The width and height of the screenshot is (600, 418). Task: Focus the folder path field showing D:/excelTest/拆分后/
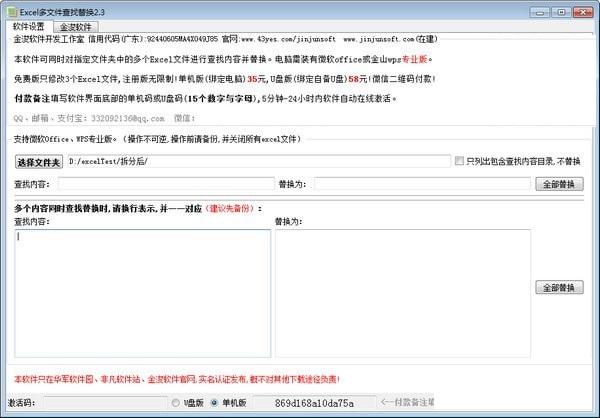pyautogui.click(x=259, y=161)
